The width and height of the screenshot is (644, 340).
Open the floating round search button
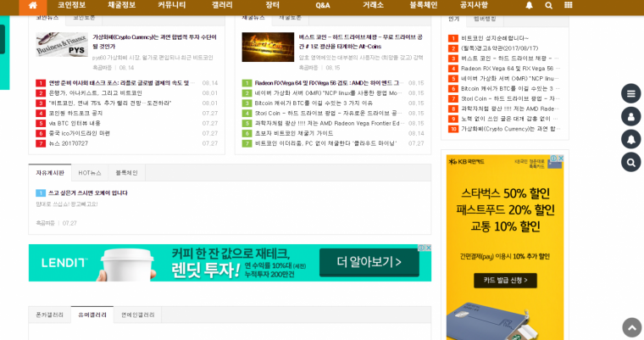(630, 163)
